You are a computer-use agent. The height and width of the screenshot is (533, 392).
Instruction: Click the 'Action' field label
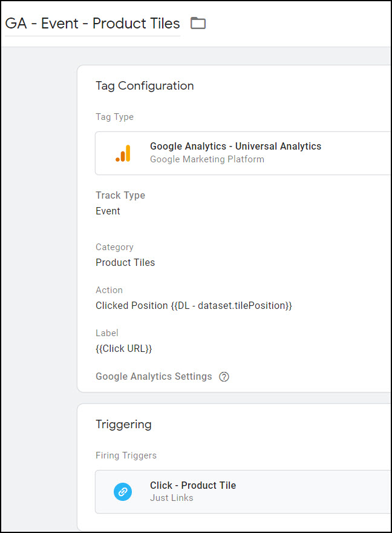point(109,290)
